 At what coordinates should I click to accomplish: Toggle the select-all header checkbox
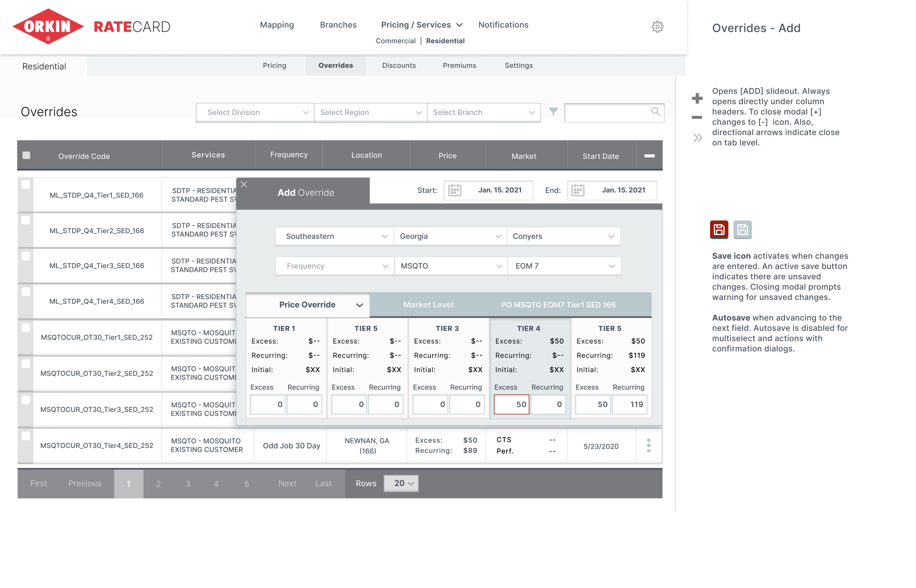coord(26,155)
